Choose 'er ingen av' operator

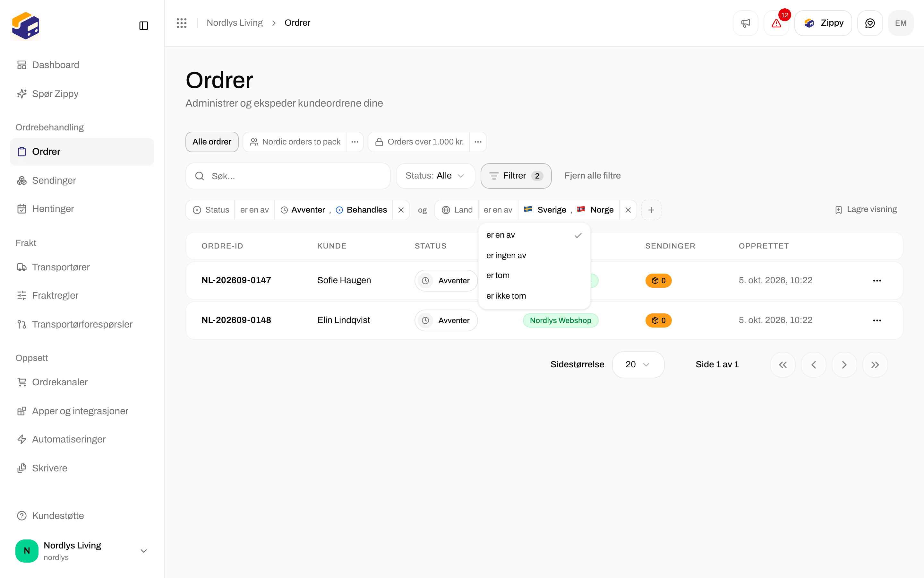pyautogui.click(x=534, y=255)
